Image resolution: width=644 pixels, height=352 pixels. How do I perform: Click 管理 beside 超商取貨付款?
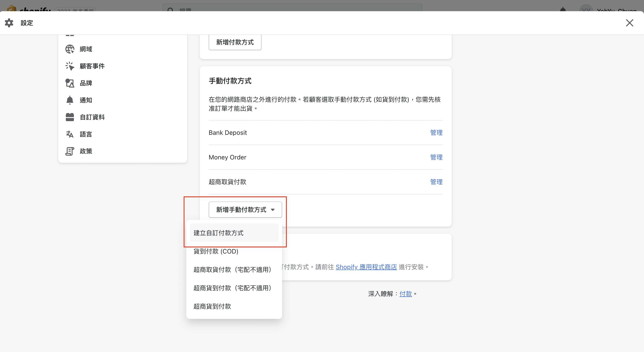tap(436, 182)
